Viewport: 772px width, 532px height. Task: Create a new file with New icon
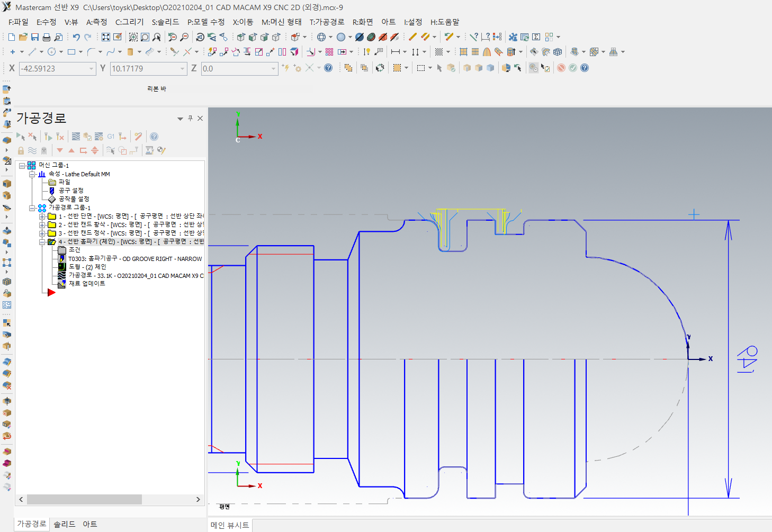[12, 37]
